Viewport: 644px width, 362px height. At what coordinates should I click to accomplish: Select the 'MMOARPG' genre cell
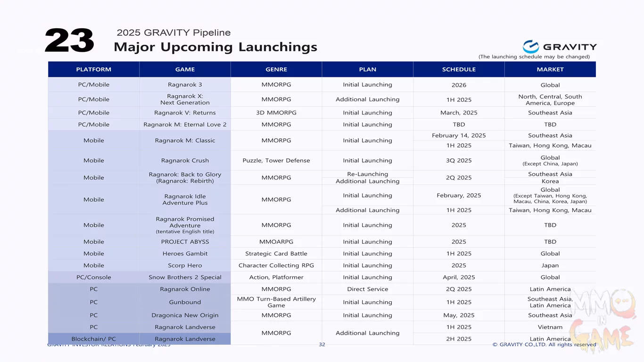pos(276,242)
